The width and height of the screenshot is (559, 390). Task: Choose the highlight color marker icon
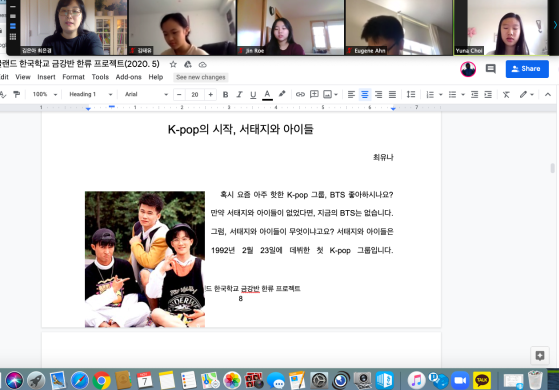pyautogui.click(x=282, y=94)
